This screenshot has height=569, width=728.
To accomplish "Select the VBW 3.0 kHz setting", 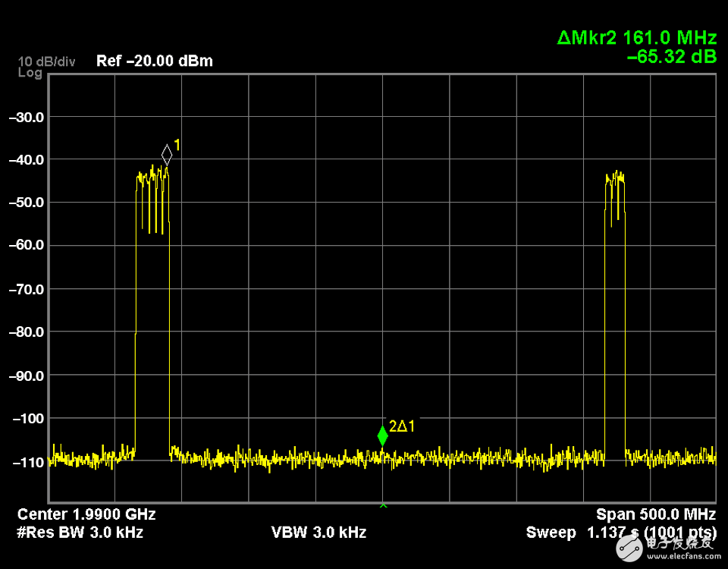I will tap(318, 532).
